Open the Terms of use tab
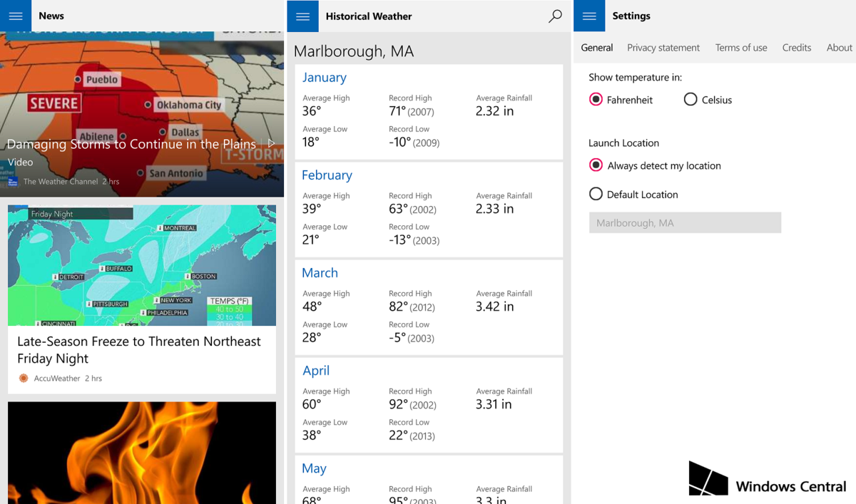The height and width of the screenshot is (504, 856). [x=741, y=48]
